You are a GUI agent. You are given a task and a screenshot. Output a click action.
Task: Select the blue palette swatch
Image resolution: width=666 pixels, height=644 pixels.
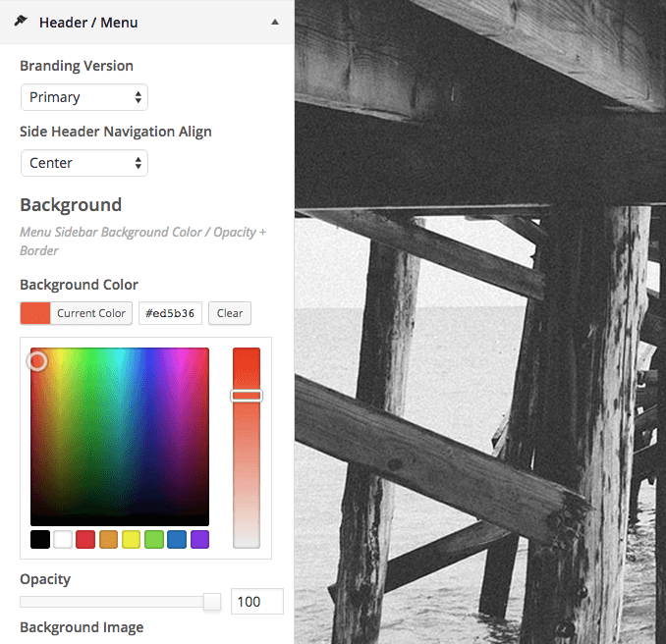177,540
